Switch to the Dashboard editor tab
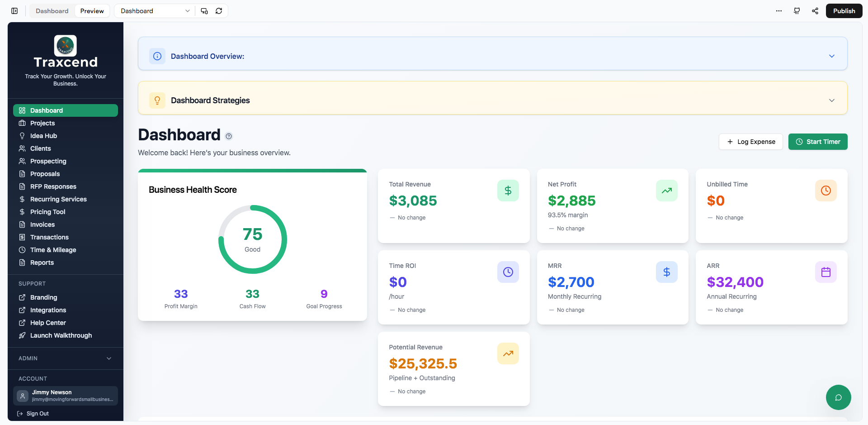Image resolution: width=868 pixels, height=425 pixels. (x=52, y=11)
